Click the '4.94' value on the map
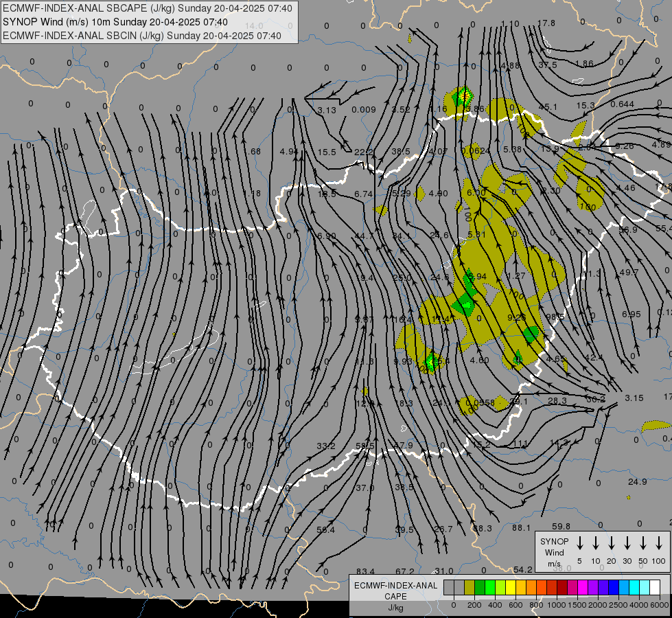 click(x=289, y=151)
